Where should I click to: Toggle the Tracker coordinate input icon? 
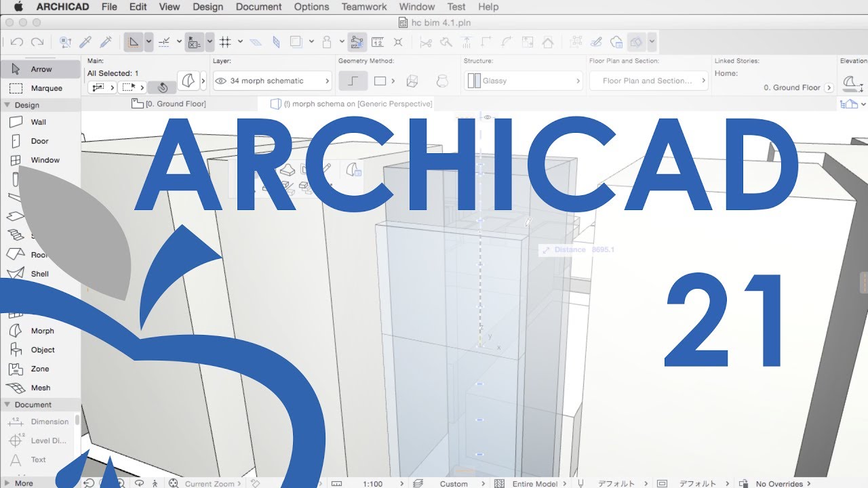[x=195, y=42]
